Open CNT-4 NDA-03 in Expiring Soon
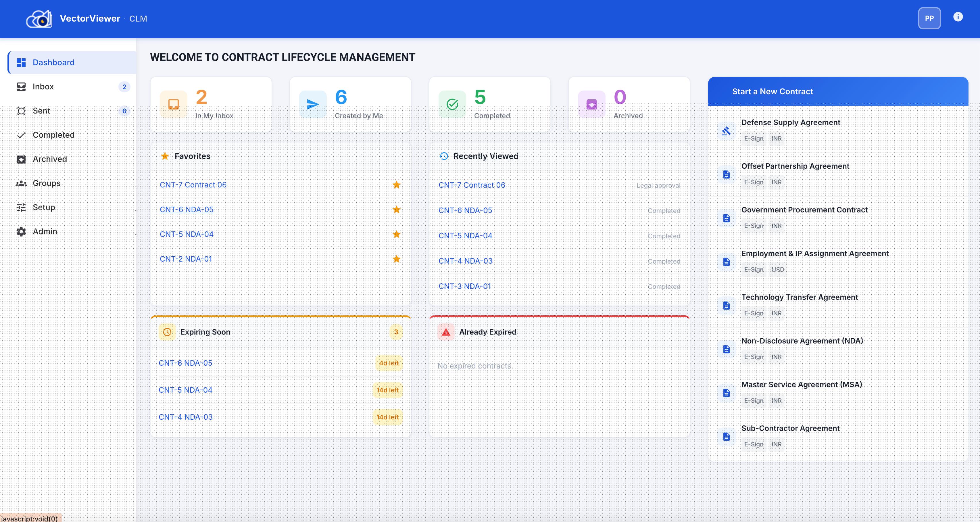The width and height of the screenshot is (980, 522). [x=185, y=417]
